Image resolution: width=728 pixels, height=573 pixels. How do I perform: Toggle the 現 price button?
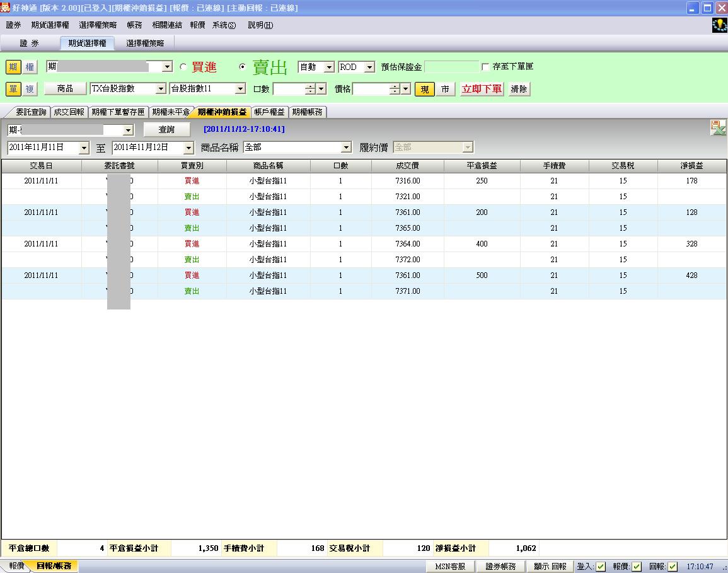(425, 89)
